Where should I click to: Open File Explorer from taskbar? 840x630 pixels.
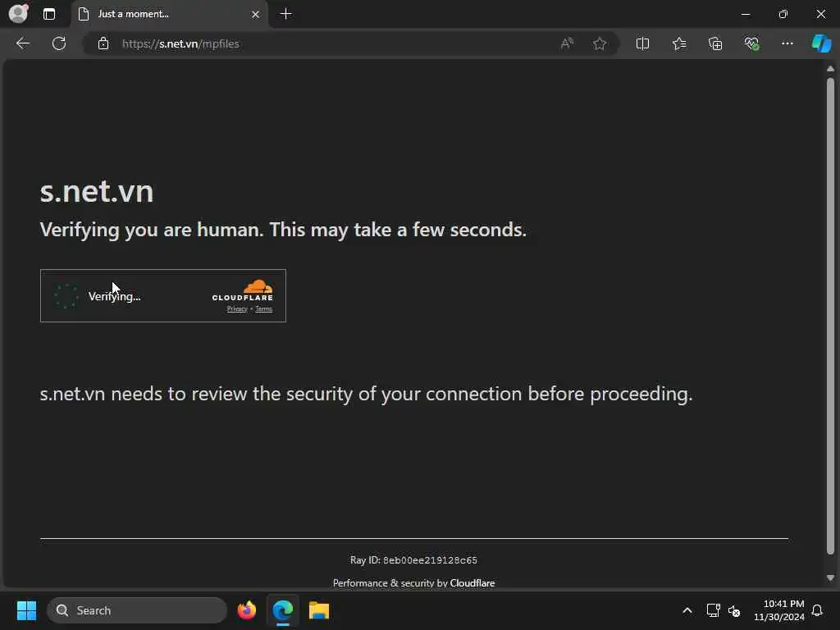point(319,610)
